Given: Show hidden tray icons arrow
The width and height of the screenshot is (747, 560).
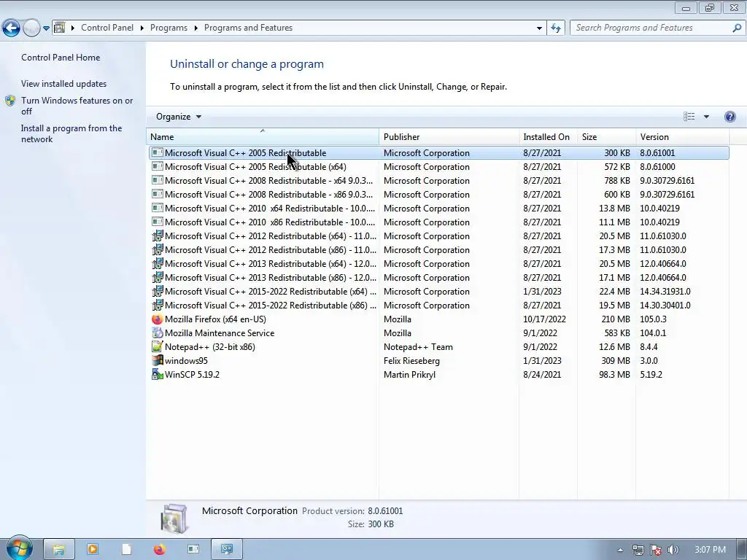Looking at the screenshot, I should tap(620, 550).
